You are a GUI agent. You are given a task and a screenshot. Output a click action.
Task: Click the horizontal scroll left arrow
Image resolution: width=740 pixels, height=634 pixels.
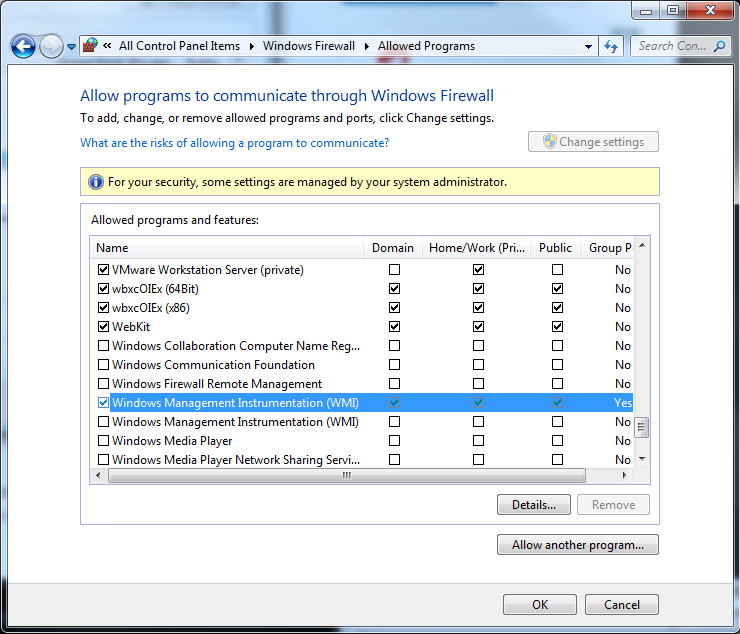[98, 475]
